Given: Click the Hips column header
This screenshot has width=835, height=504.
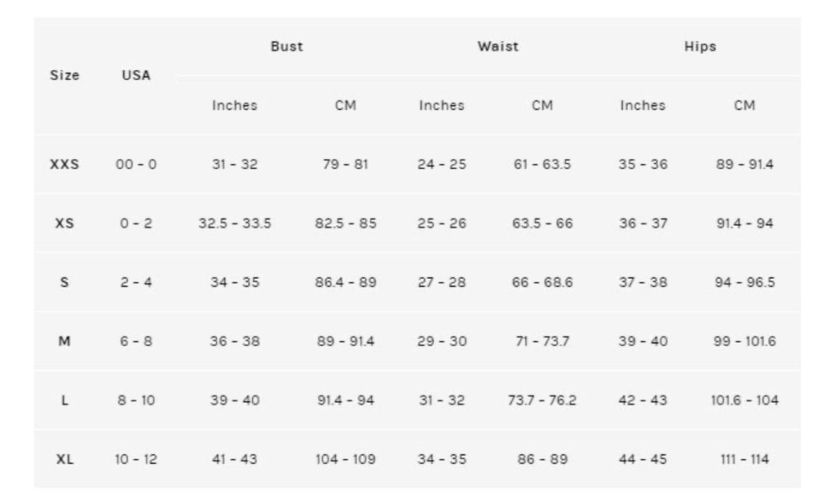Looking at the screenshot, I should [700, 46].
